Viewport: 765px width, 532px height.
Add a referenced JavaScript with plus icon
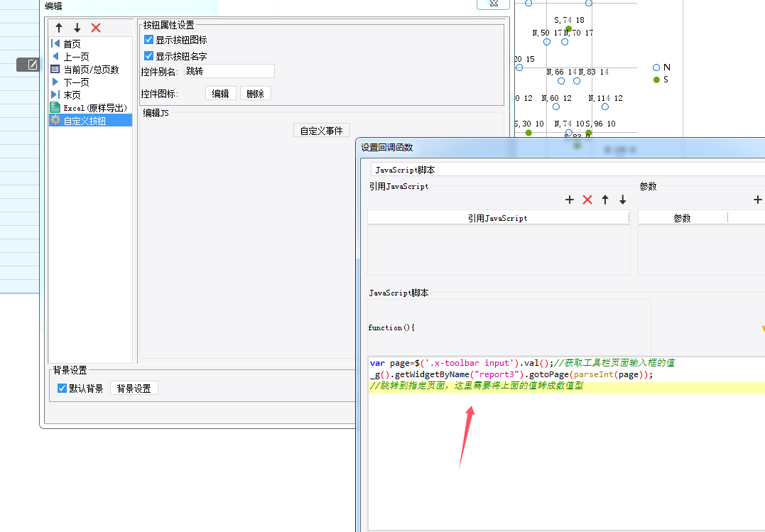[x=570, y=200]
